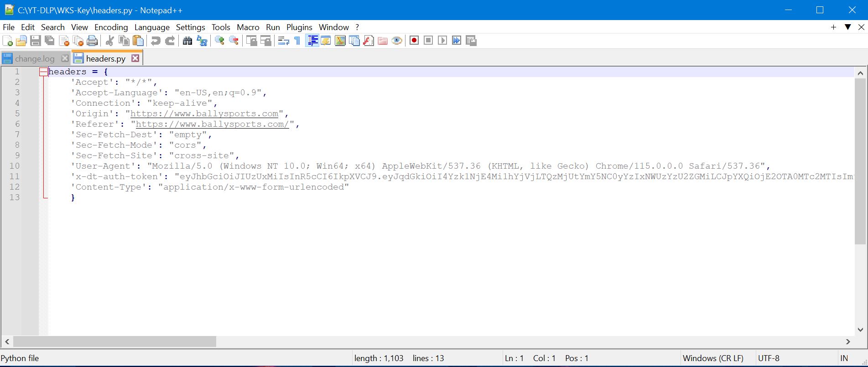Image resolution: width=868 pixels, height=367 pixels.
Task: Click the Stop Recording macro icon
Action: coord(428,41)
